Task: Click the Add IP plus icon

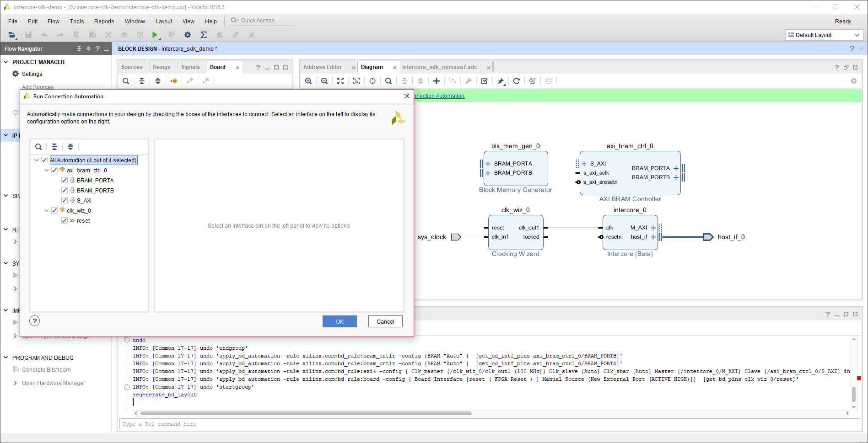Action: coord(437,81)
